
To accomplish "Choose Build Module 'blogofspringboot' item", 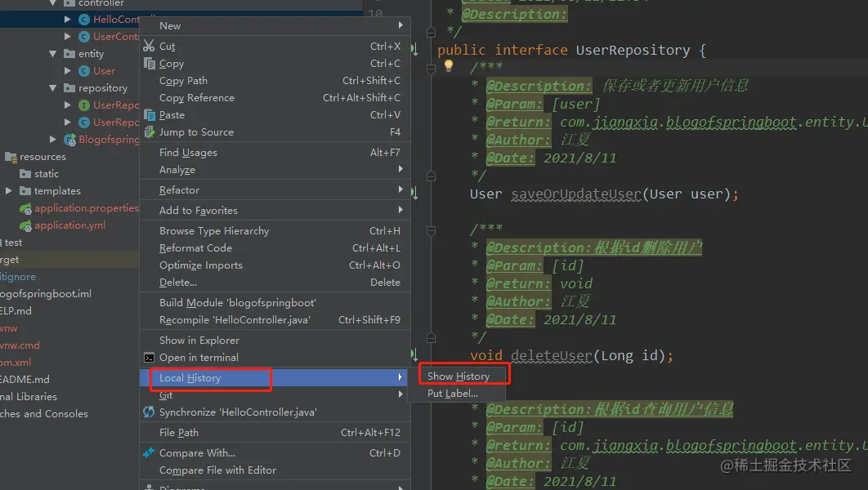I will tap(275, 302).
